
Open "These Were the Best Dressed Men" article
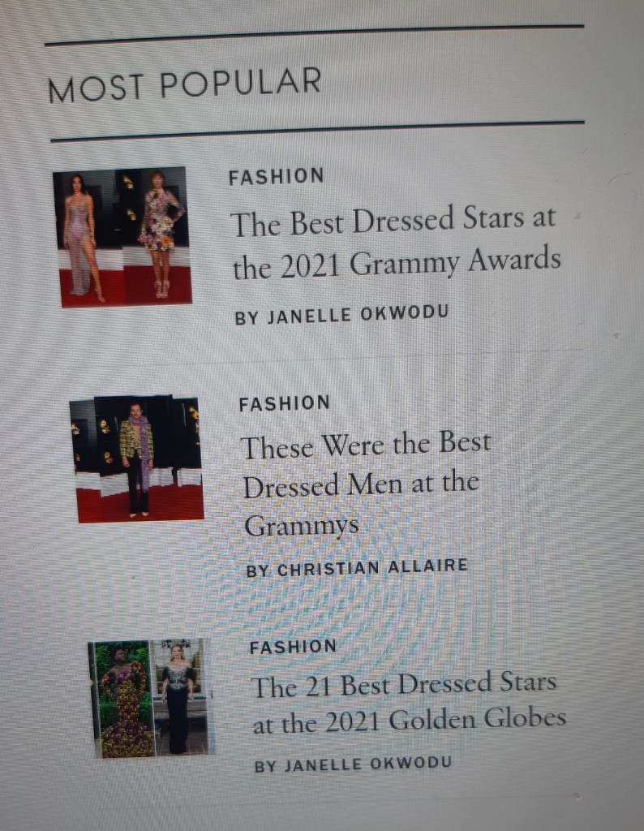[x=366, y=484]
